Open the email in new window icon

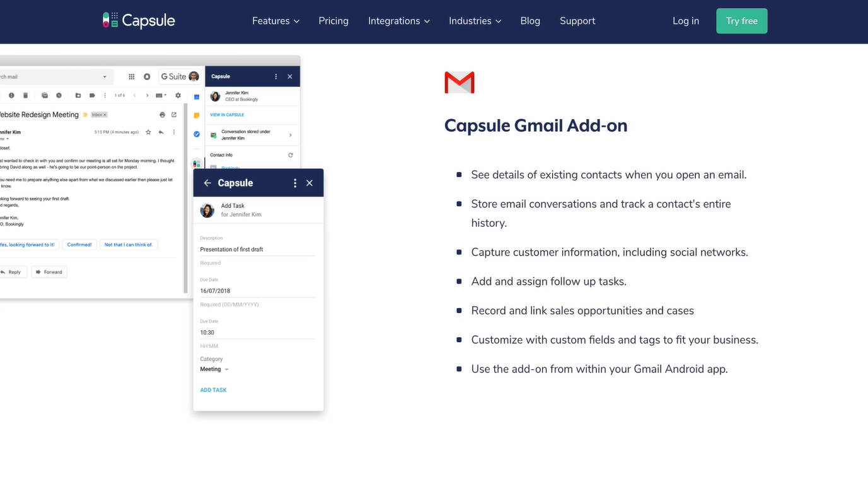[174, 115]
